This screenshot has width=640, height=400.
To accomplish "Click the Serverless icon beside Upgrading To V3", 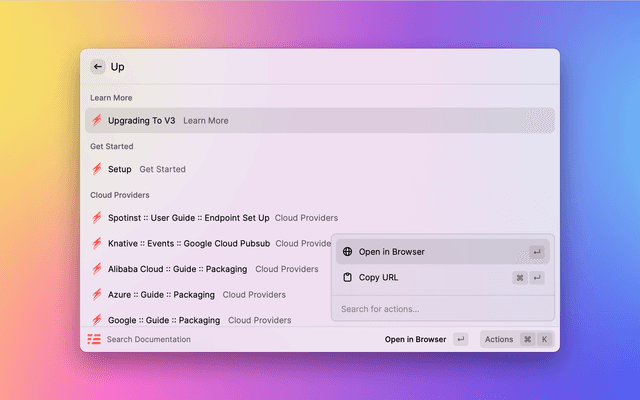I will pyautogui.click(x=97, y=121).
